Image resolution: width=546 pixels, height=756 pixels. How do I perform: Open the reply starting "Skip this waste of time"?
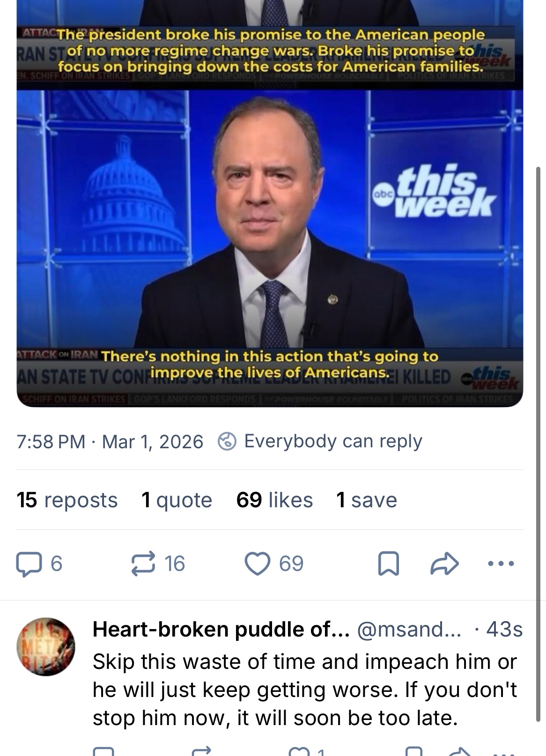pyautogui.click(x=304, y=689)
